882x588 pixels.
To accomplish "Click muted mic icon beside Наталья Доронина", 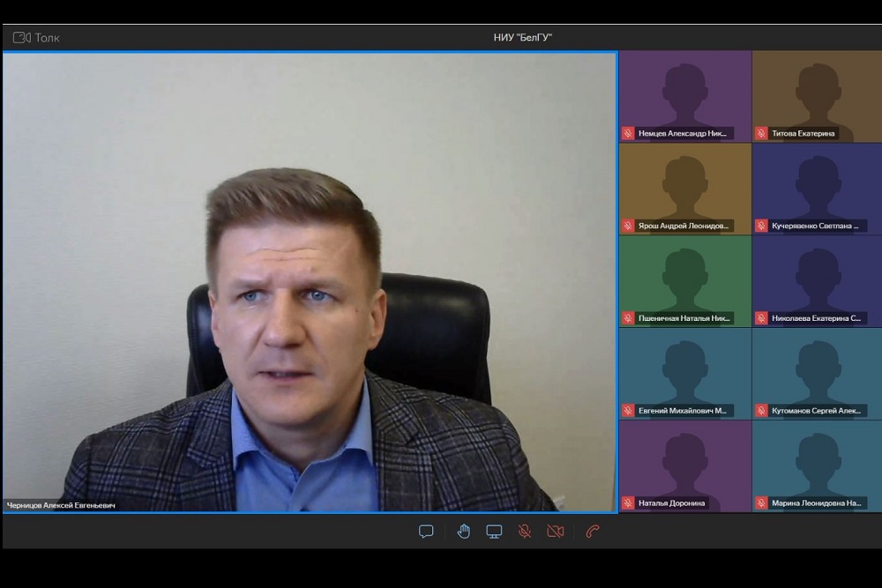I will (628, 503).
